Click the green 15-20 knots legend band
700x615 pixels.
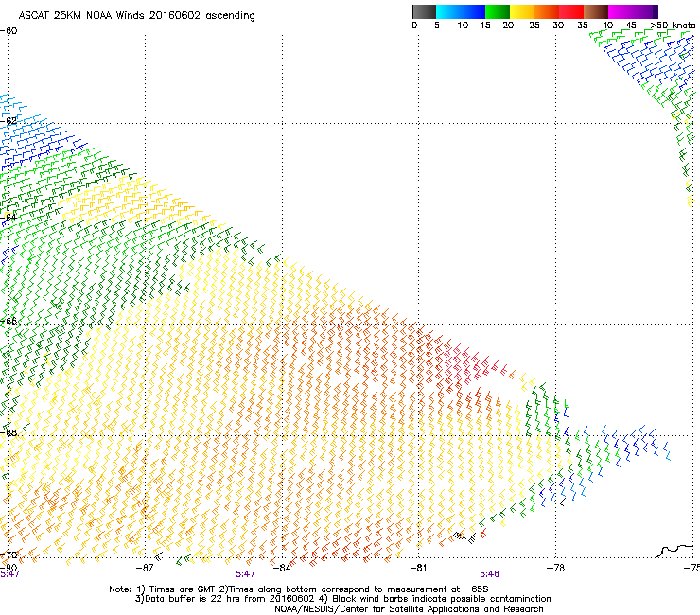[498, 11]
